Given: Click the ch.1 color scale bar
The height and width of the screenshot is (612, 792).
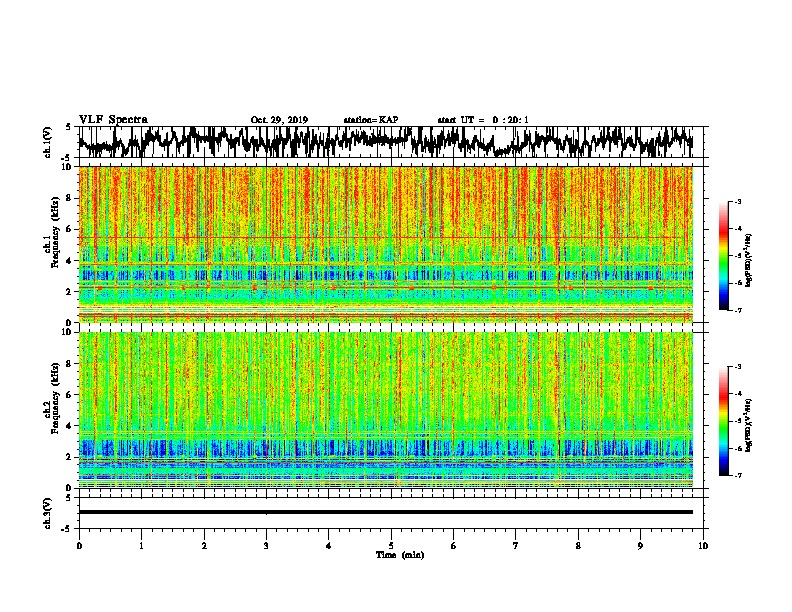Looking at the screenshot, I should click(x=723, y=256).
